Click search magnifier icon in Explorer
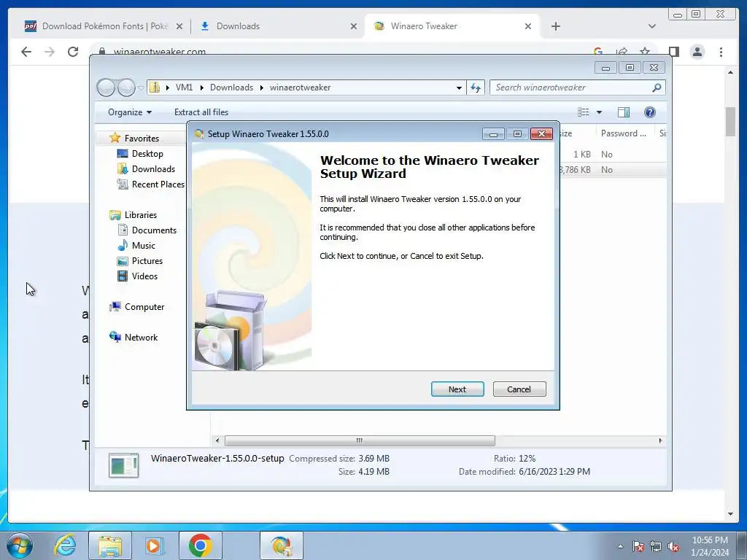The image size is (747, 560). click(x=657, y=87)
